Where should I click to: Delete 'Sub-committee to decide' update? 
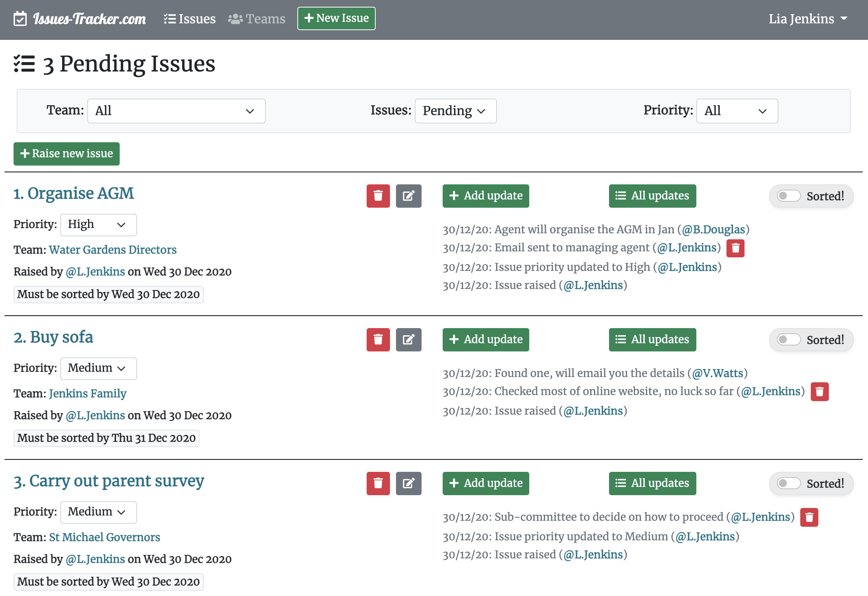pos(809,517)
